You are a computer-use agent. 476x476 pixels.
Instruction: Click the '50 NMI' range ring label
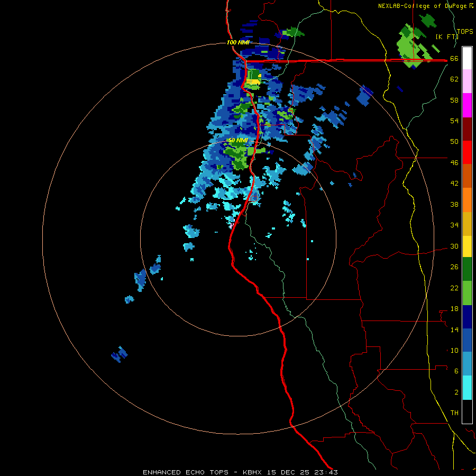pyautogui.click(x=239, y=140)
